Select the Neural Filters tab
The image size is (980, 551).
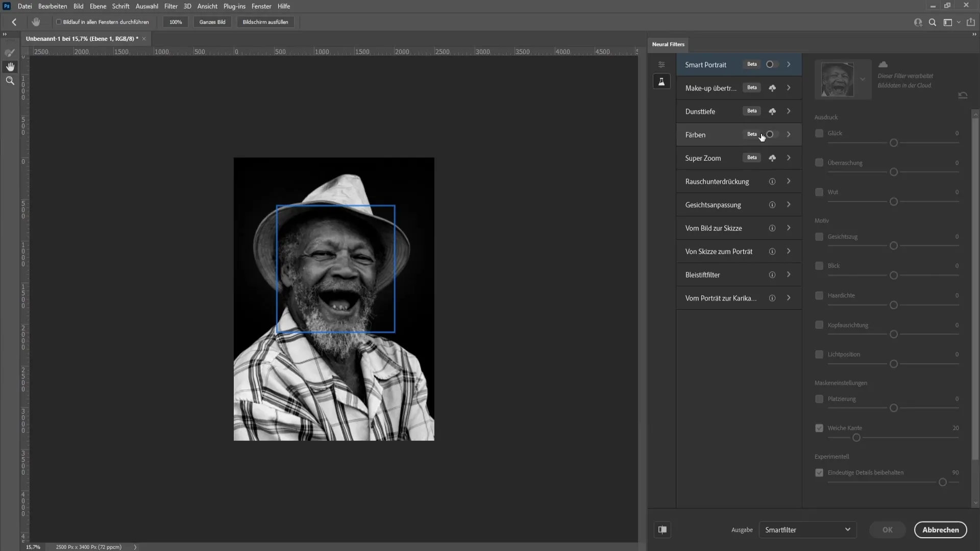(x=668, y=44)
